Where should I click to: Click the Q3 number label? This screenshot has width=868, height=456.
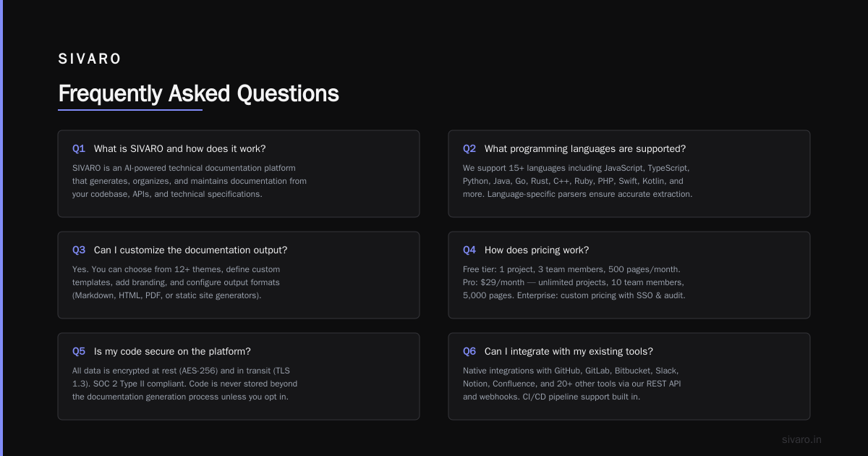79,250
